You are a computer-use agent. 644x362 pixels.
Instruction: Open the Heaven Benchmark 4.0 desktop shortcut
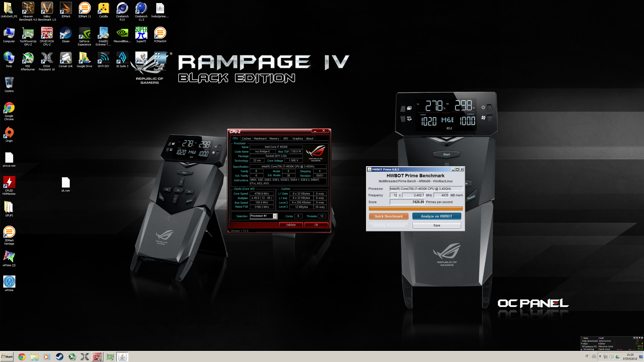coord(28,11)
